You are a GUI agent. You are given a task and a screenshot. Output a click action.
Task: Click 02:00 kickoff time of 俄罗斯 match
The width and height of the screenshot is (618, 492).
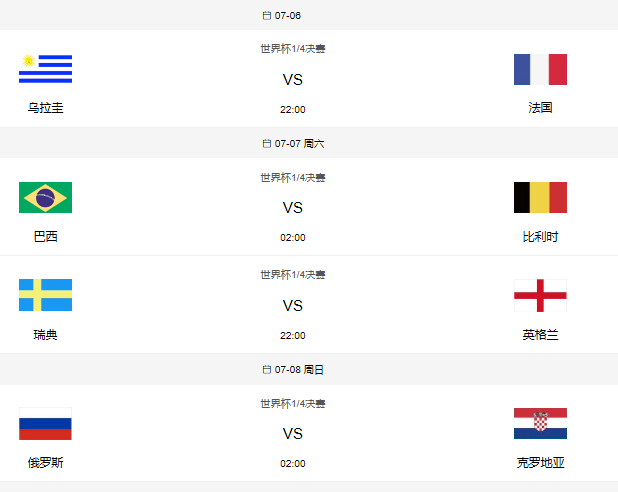pyautogui.click(x=292, y=464)
